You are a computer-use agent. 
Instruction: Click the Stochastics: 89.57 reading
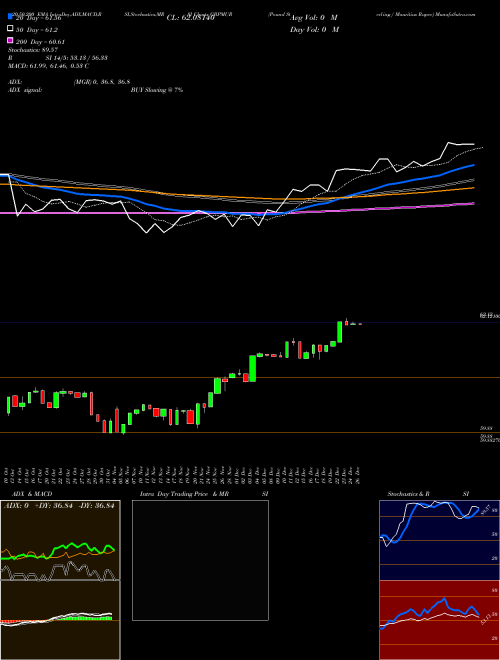pos(33,50)
